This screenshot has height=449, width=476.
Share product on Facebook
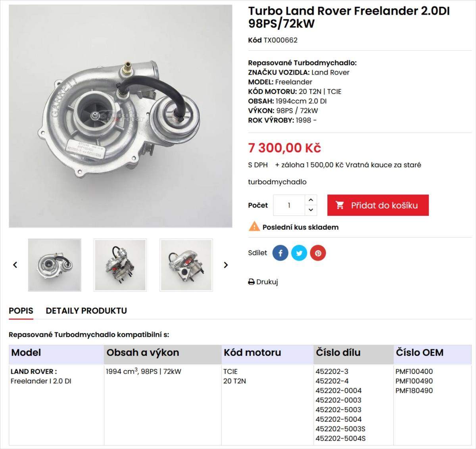tap(280, 253)
